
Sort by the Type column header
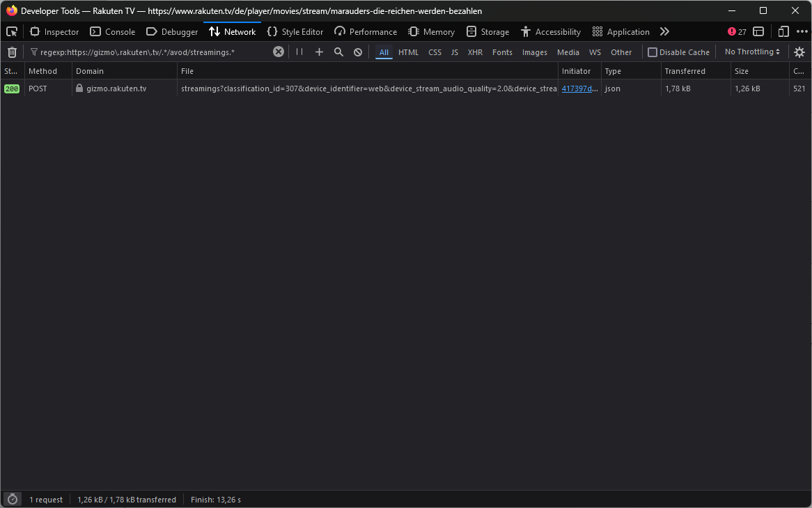(x=631, y=71)
